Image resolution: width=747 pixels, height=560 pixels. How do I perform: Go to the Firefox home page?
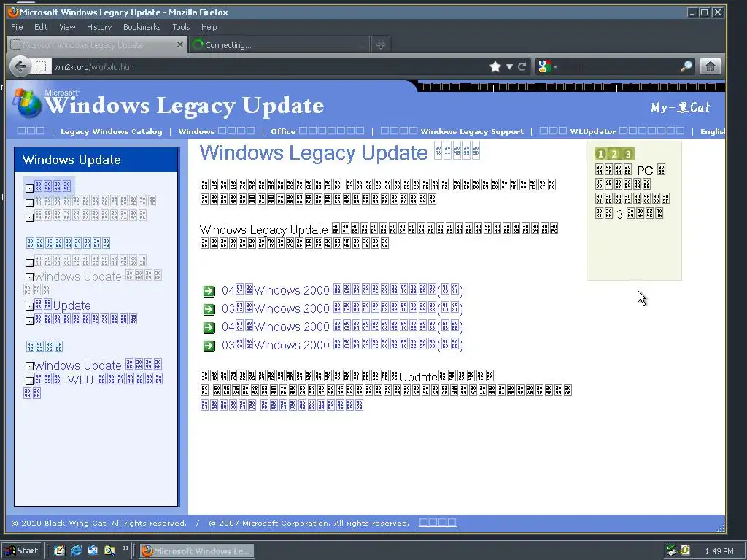tap(710, 66)
